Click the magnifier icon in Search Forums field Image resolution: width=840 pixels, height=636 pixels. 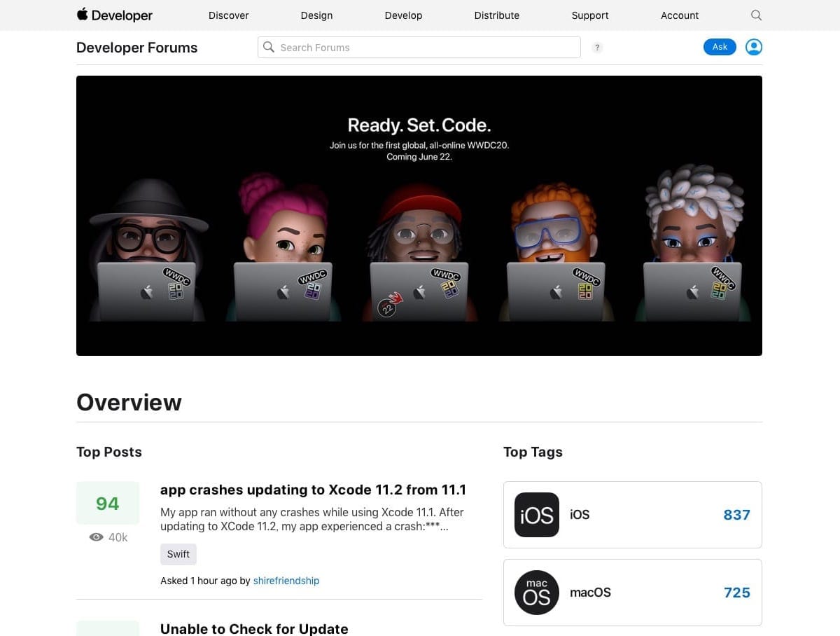(269, 47)
